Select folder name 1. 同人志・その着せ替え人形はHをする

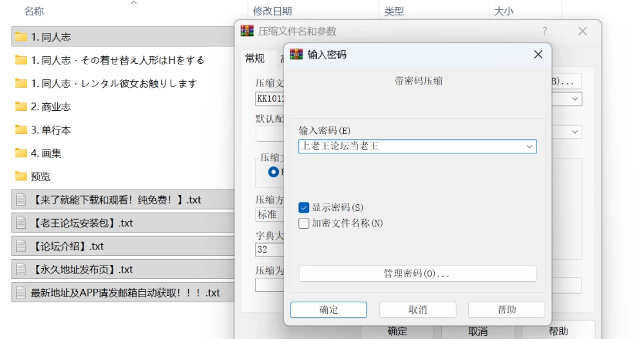tap(118, 61)
